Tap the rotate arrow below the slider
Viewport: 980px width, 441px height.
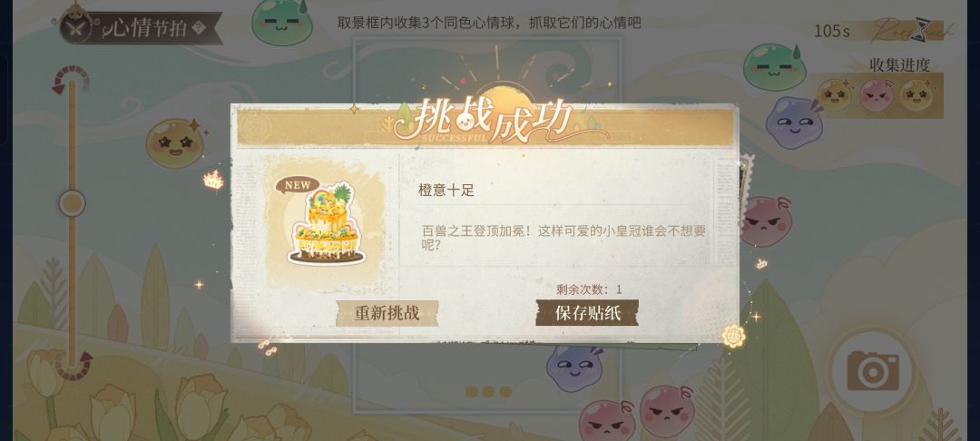coord(73,366)
